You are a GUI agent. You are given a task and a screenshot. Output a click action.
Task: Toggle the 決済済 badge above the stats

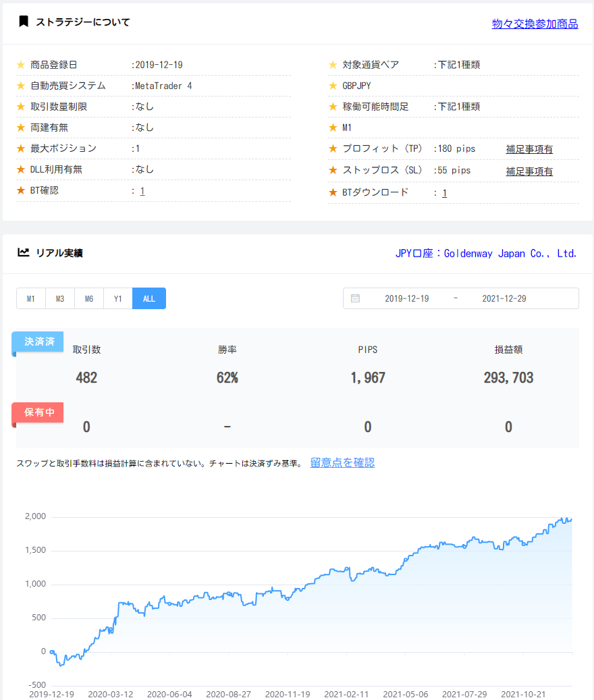pyautogui.click(x=37, y=342)
